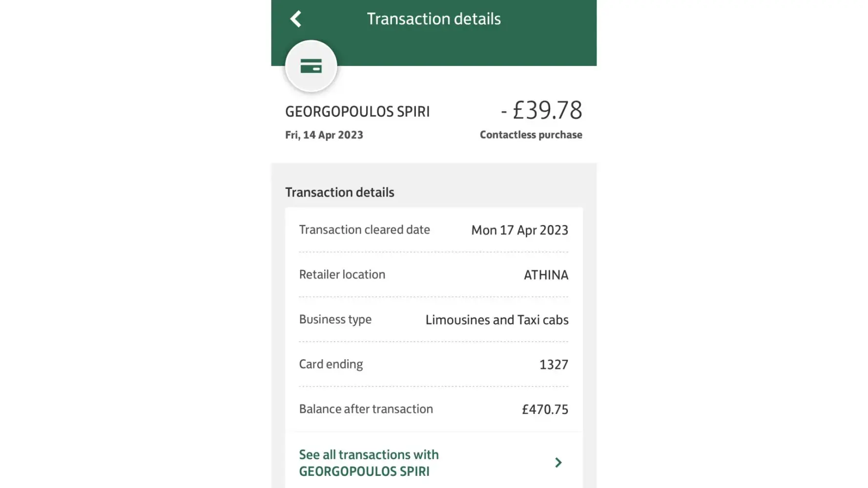This screenshot has width=868, height=488.
Task: Click the Limousines and Taxi cabs value
Action: pos(496,320)
